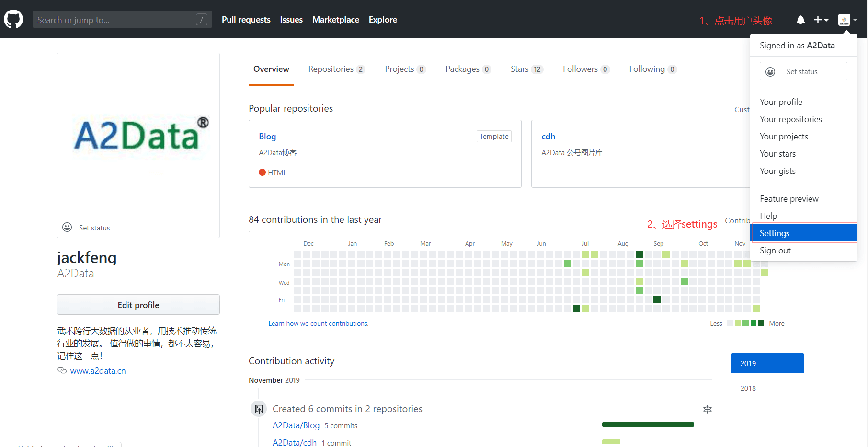The width and height of the screenshot is (868, 447).
Task: Open A2Data/Blog commits link
Action: tap(296, 425)
